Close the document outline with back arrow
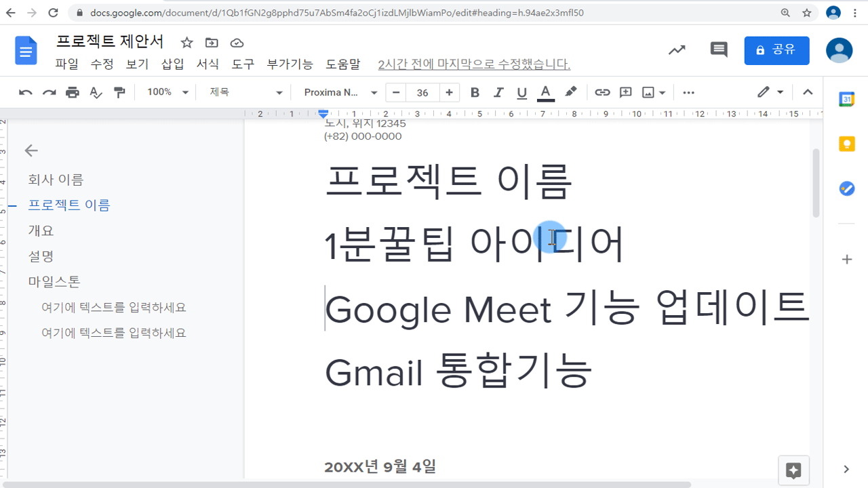Screen dimensions: 868x488 tap(31, 150)
